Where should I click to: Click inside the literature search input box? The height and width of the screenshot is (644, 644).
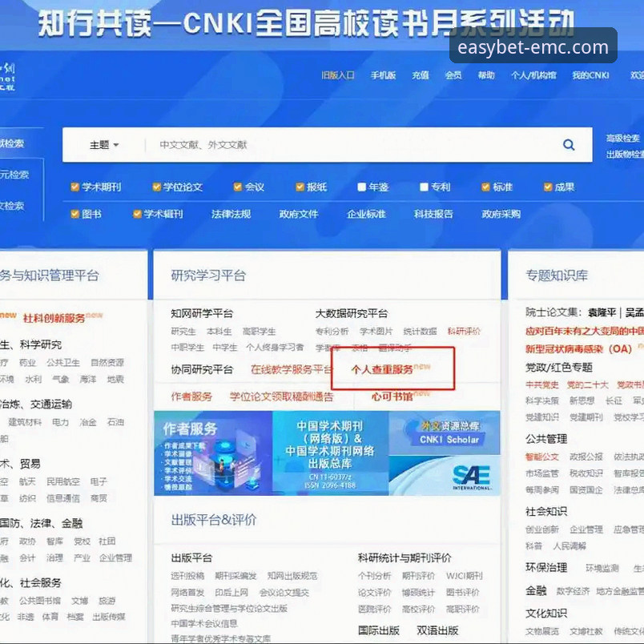coord(320,145)
